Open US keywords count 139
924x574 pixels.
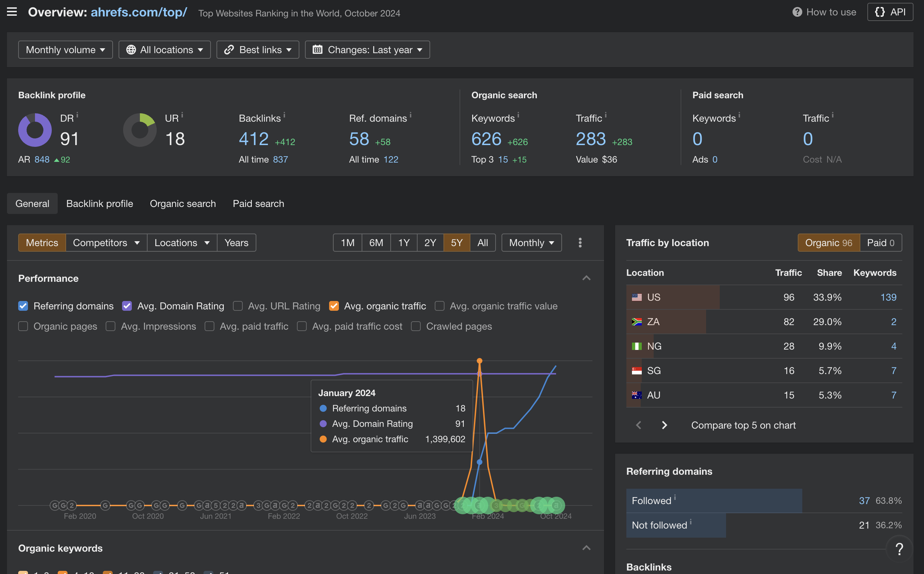point(888,297)
